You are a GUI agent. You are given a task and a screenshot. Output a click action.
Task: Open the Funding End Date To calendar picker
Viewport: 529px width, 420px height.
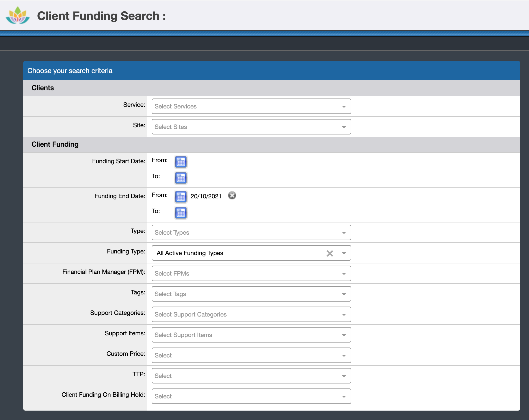[x=180, y=213]
